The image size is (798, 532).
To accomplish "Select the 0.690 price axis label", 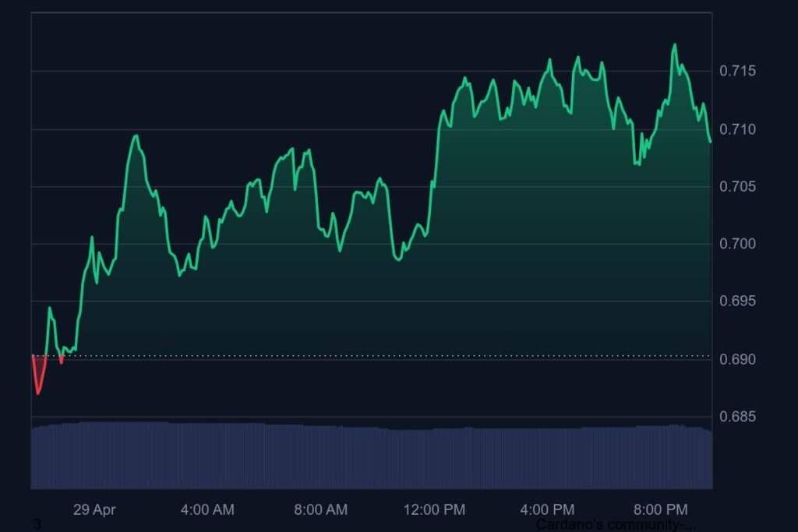I will tap(737, 359).
